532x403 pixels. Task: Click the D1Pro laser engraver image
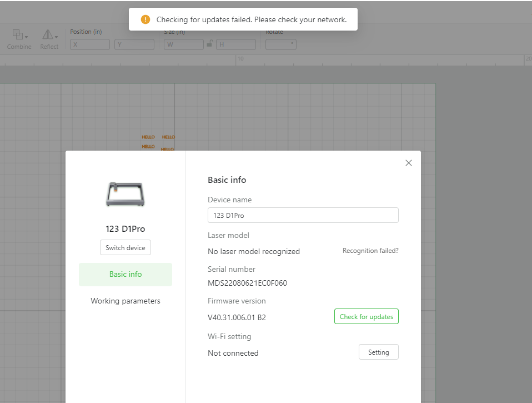[125, 195]
